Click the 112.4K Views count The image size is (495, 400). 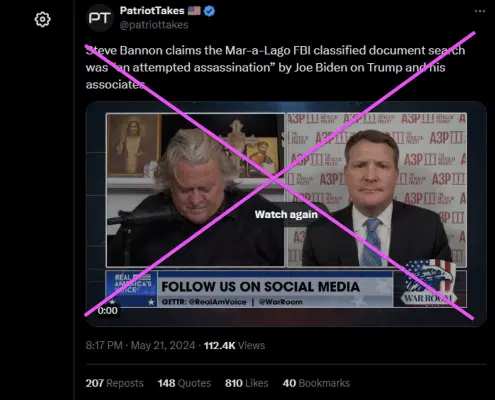(x=235, y=345)
